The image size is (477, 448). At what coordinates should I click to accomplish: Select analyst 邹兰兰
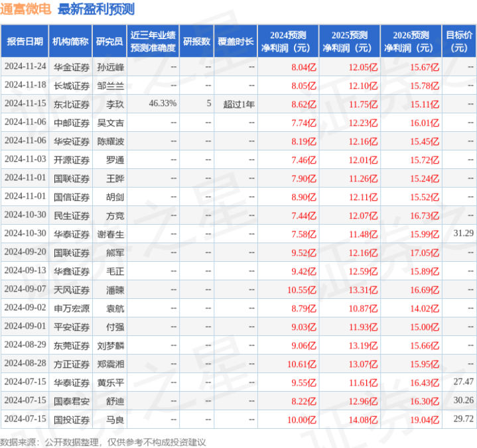[x=110, y=85]
